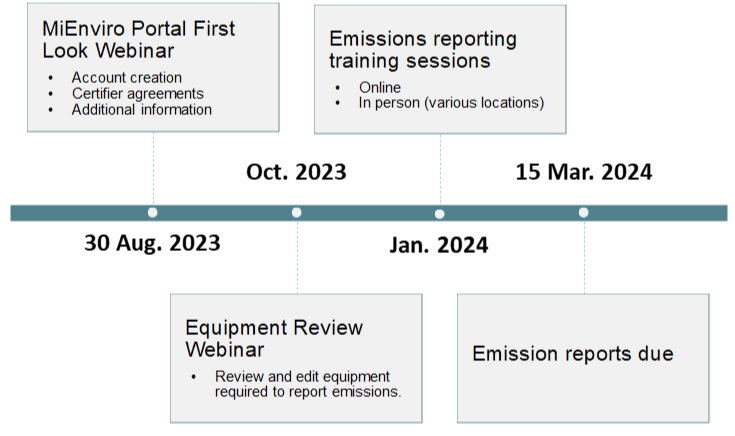Select the 'Emissions reporting training sessions' heading
This screenshot has width=735, height=436.
pos(423,50)
